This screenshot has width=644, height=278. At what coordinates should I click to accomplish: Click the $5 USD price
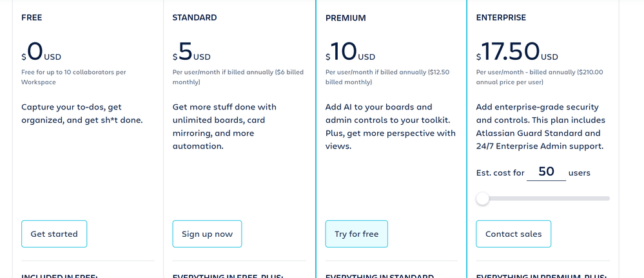pyautogui.click(x=191, y=53)
